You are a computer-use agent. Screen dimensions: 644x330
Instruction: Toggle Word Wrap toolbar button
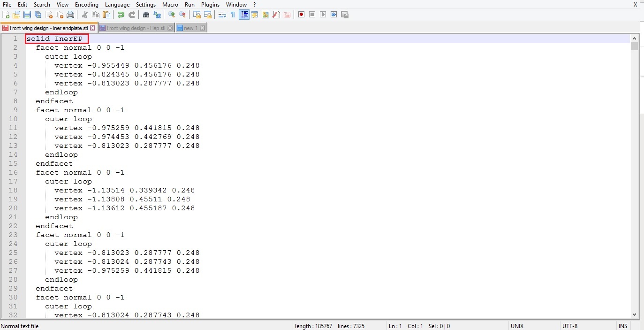(x=222, y=15)
